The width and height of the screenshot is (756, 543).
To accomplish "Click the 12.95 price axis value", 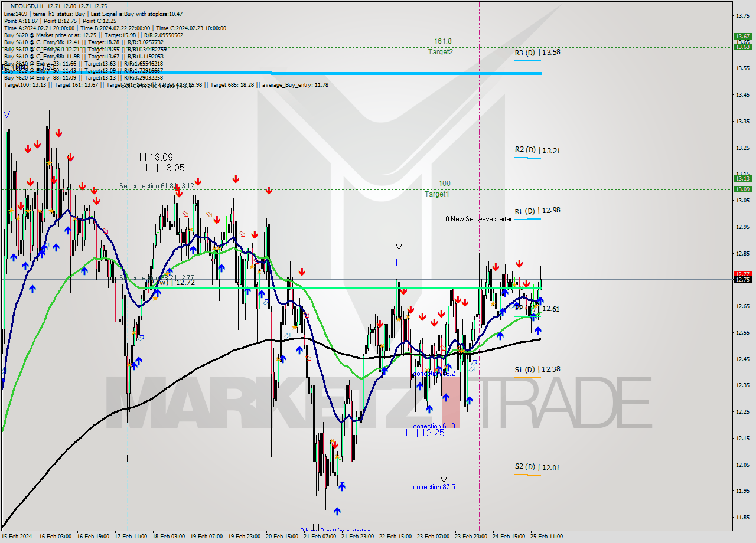I will (742, 227).
